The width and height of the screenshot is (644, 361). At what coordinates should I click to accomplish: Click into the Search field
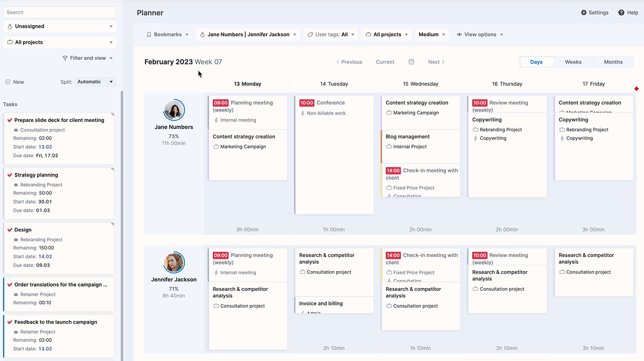(x=60, y=12)
